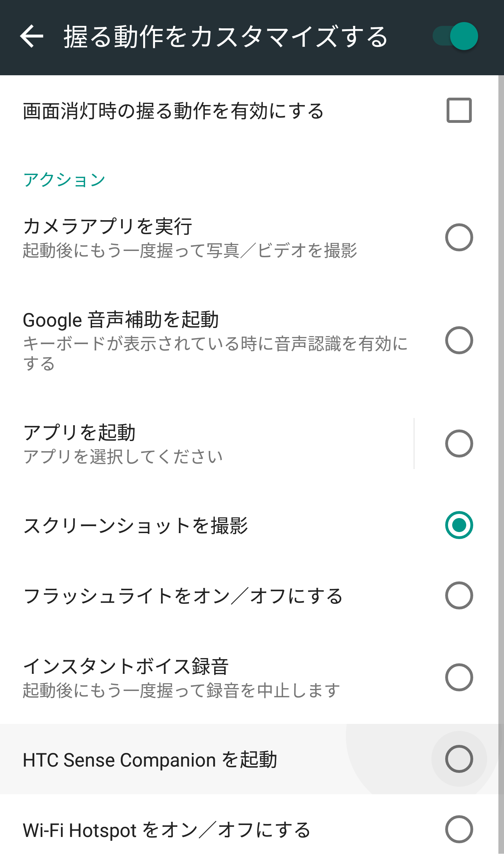Click the vertical scrollbar on right edge
This screenshot has width=504, height=859.
coord(501,455)
